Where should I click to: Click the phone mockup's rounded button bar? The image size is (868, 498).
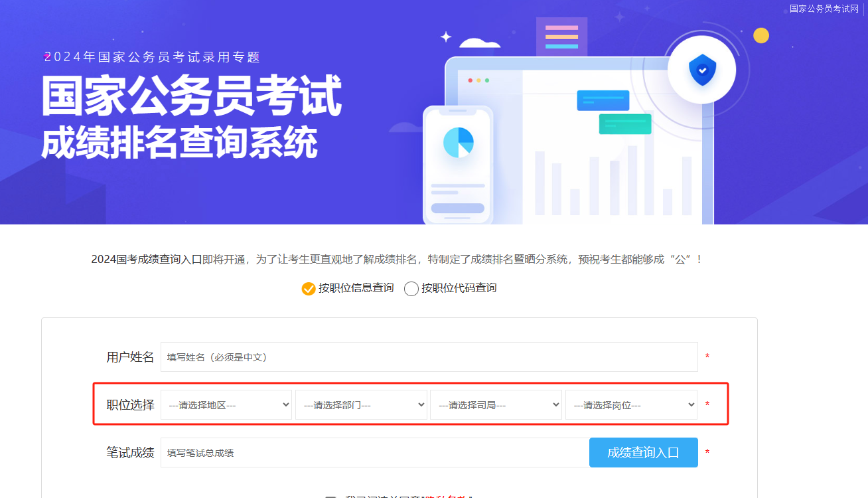(x=457, y=208)
